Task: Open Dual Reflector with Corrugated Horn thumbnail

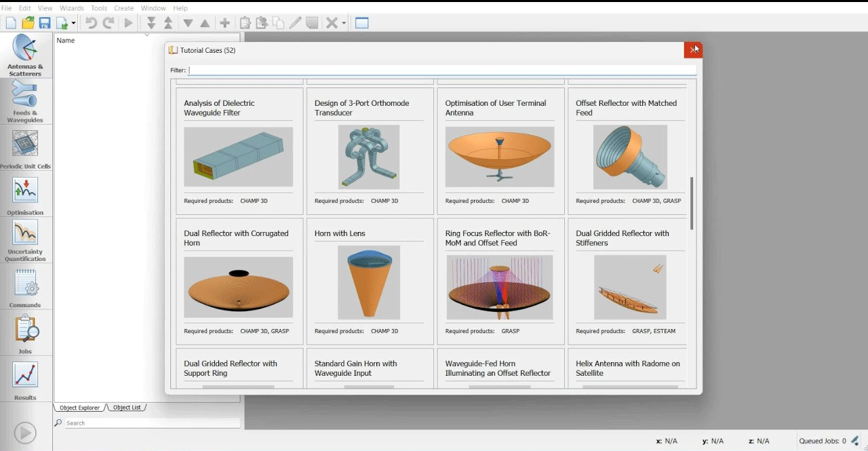Action: 239,287
